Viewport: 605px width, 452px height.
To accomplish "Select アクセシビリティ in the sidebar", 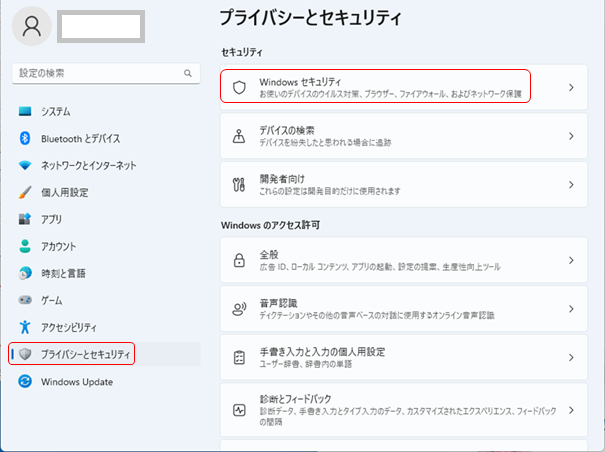I will click(68, 327).
